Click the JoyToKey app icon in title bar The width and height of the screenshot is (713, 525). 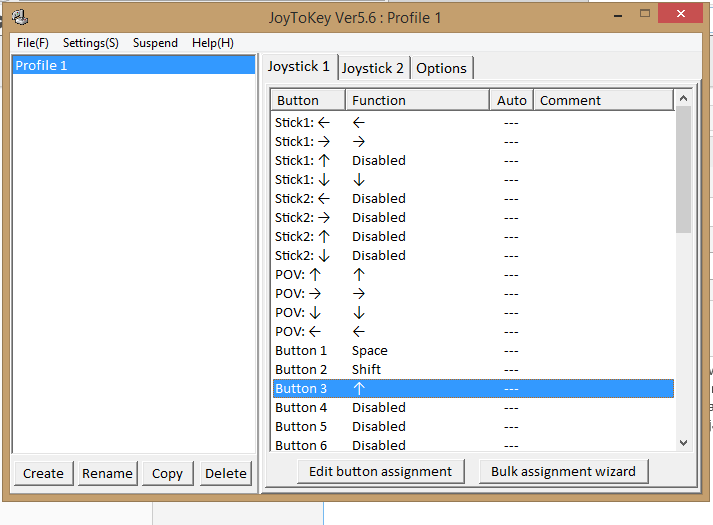click(x=20, y=18)
